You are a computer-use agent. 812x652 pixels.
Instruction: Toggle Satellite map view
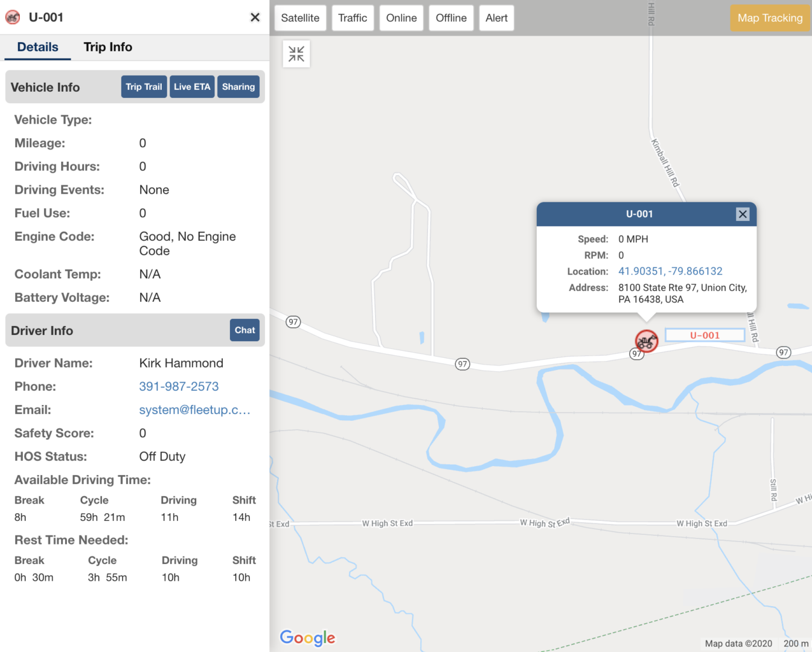click(300, 18)
